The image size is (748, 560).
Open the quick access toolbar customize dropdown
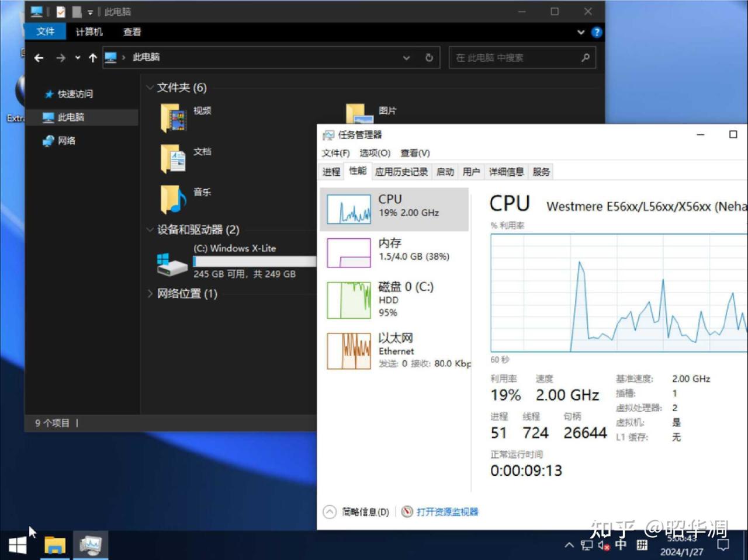click(x=90, y=12)
